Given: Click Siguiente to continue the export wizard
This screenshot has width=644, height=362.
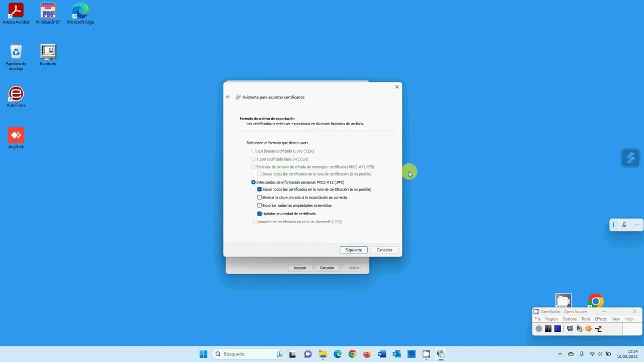Looking at the screenshot, I should [x=353, y=249].
